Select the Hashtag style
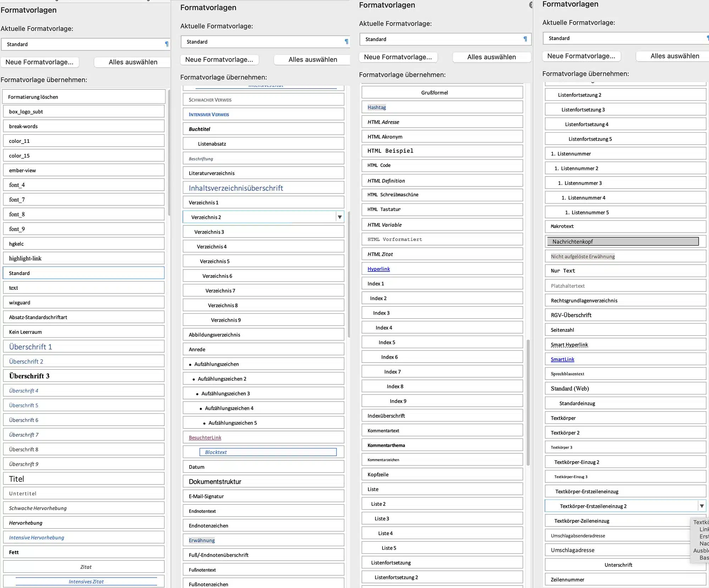 coord(442,107)
